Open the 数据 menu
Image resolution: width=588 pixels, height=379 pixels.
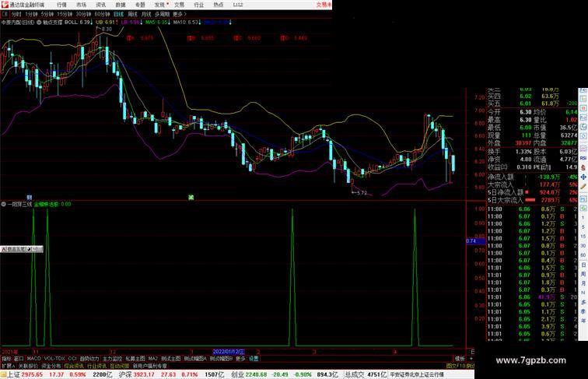(x=121, y=5)
